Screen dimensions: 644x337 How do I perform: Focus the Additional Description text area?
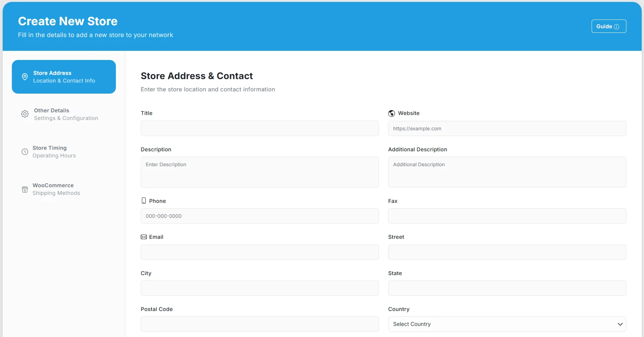click(507, 172)
